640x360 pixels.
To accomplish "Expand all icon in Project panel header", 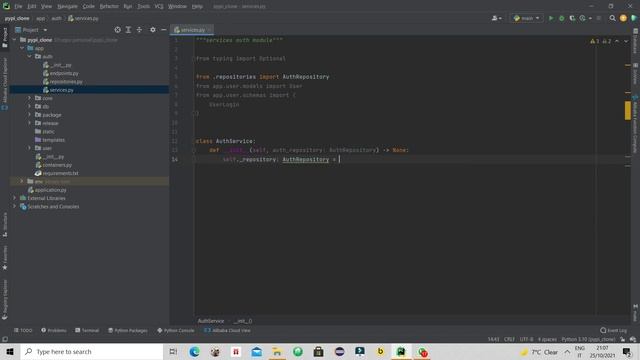I will click(x=128, y=30).
